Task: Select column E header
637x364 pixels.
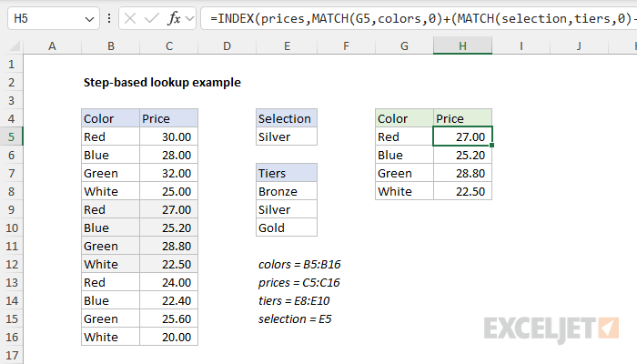Action: (x=287, y=45)
